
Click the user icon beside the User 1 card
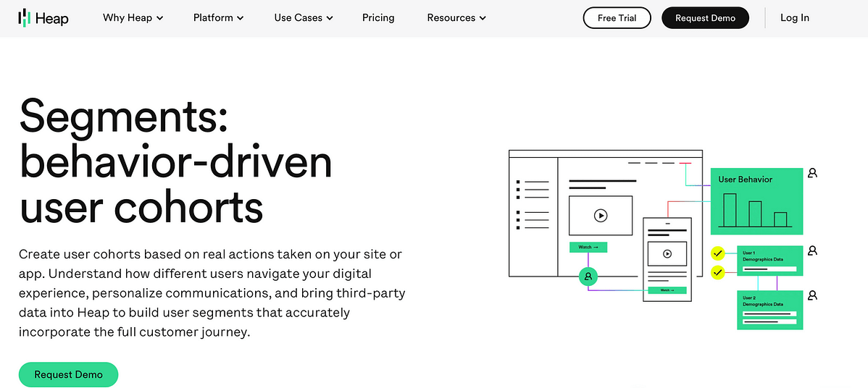pos(812,250)
